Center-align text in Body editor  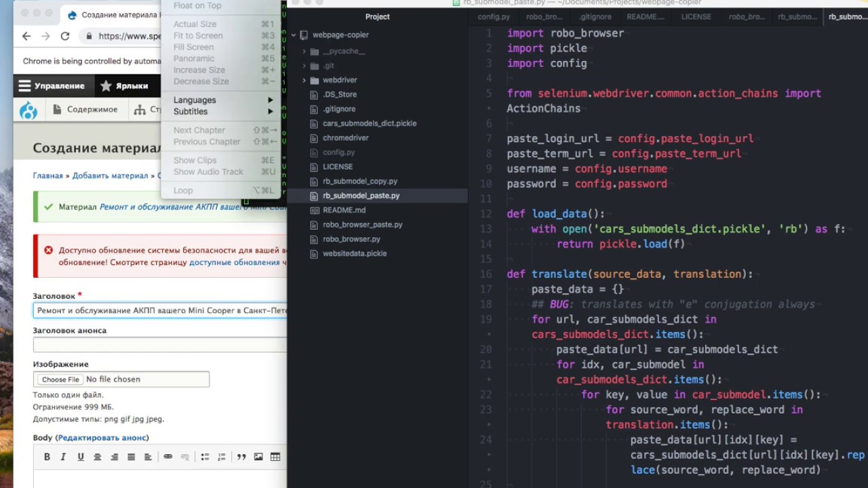tap(98, 457)
